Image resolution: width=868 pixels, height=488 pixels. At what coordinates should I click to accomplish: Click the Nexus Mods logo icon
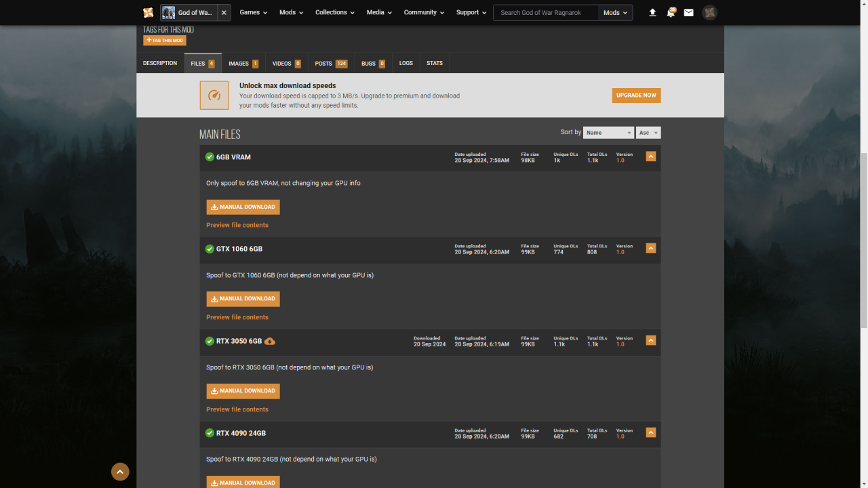click(x=148, y=12)
